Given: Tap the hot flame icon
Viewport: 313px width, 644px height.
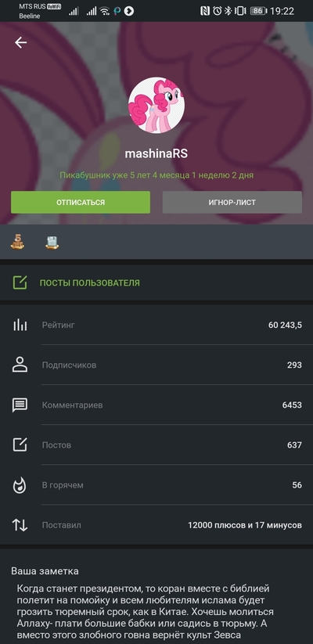Looking at the screenshot, I should [20, 485].
